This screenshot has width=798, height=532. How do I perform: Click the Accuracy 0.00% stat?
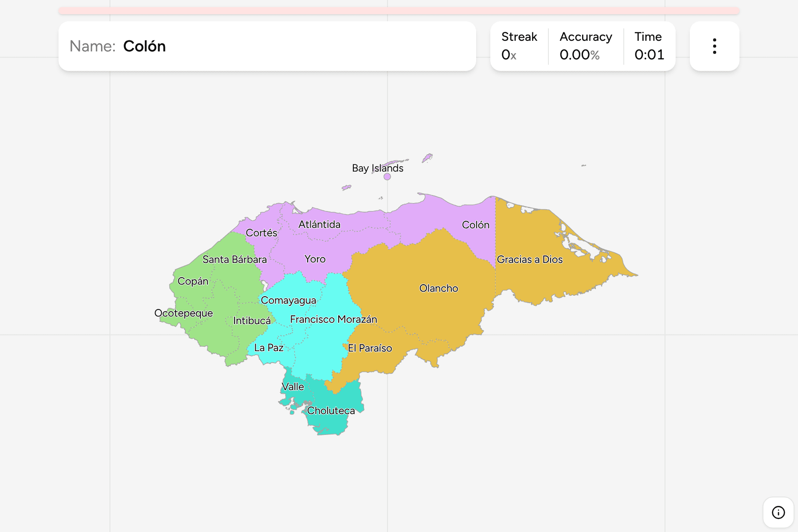tap(586, 46)
